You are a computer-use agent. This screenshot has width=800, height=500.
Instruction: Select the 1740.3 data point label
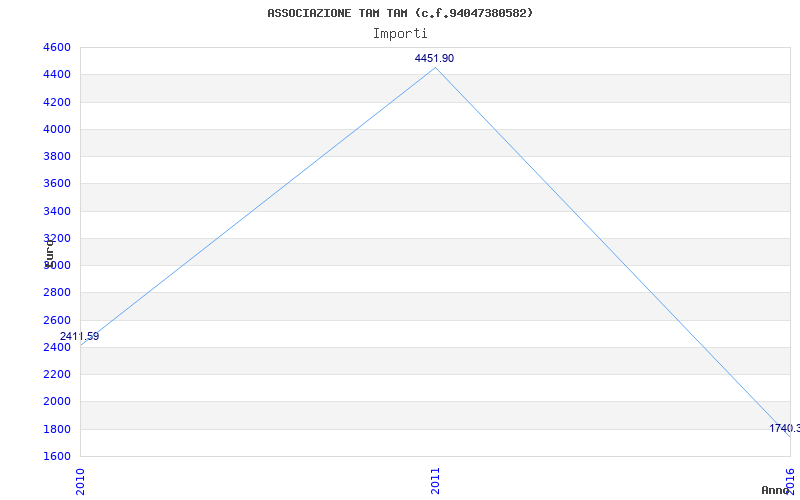pyautogui.click(x=785, y=428)
